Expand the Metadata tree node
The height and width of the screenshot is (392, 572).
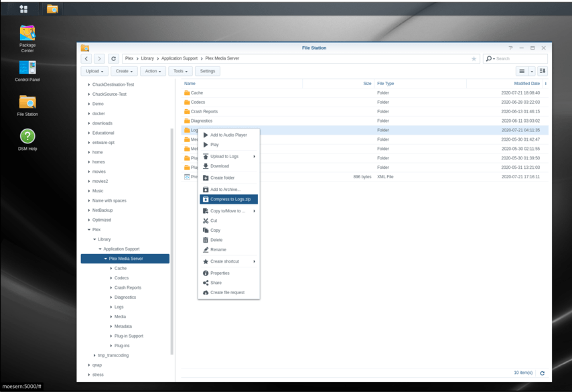(111, 326)
